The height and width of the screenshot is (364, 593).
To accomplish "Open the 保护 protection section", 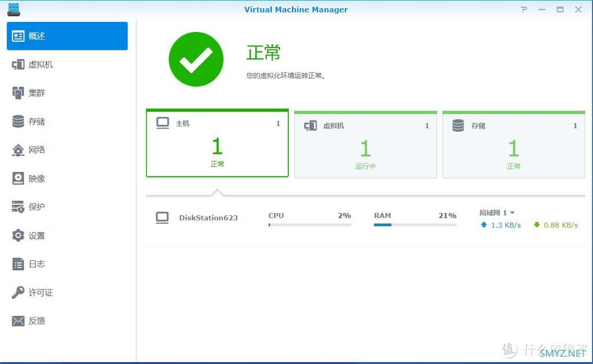I will (67, 207).
